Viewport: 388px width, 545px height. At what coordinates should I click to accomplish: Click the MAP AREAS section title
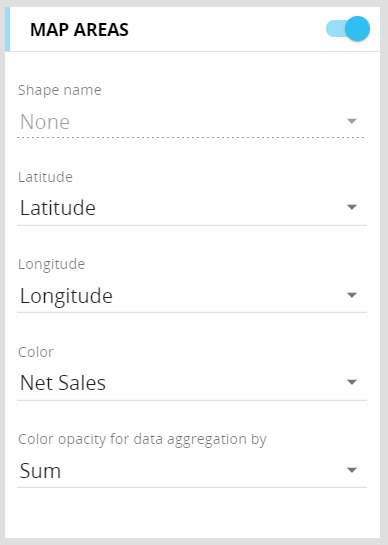click(x=79, y=30)
